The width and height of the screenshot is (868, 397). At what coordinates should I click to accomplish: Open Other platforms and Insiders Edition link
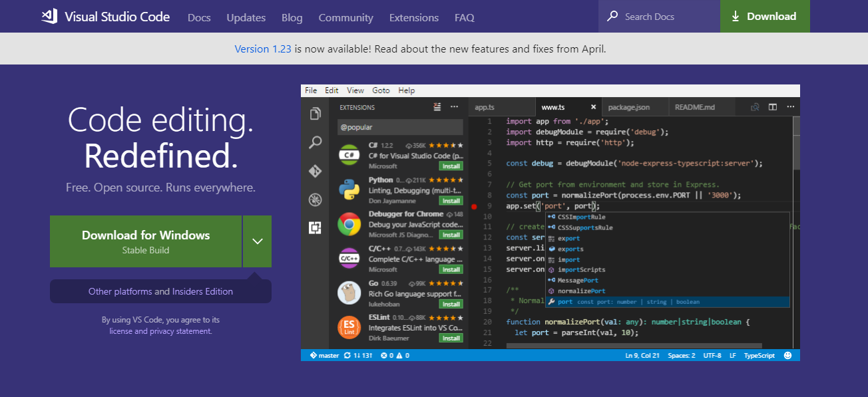[160, 291]
